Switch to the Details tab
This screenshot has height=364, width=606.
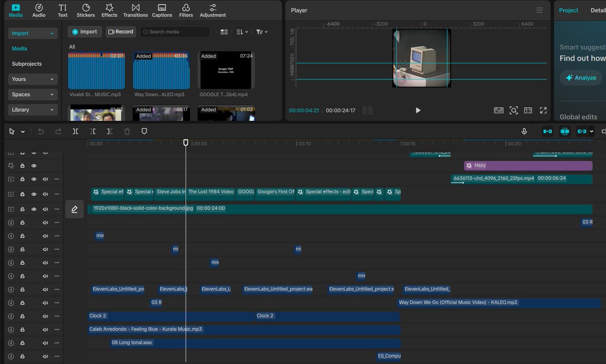click(x=598, y=10)
